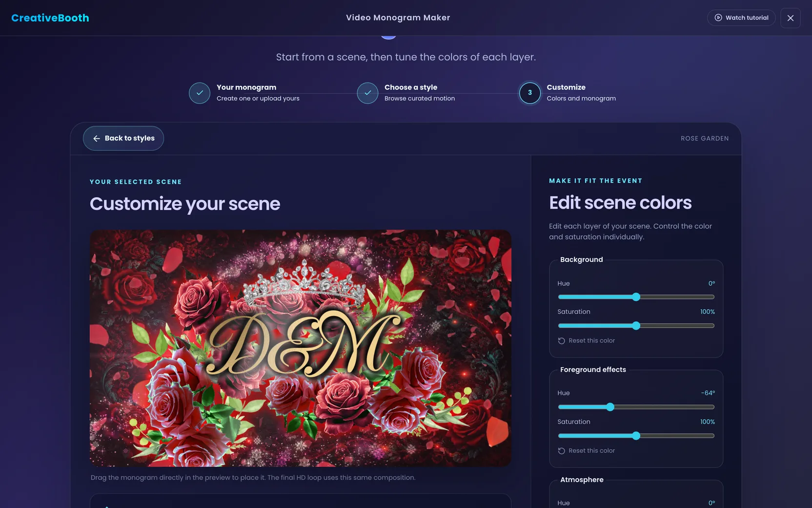Viewport: 812px width, 508px height.
Task: Click the CreativeBooth logo
Action: tap(50, 18)
